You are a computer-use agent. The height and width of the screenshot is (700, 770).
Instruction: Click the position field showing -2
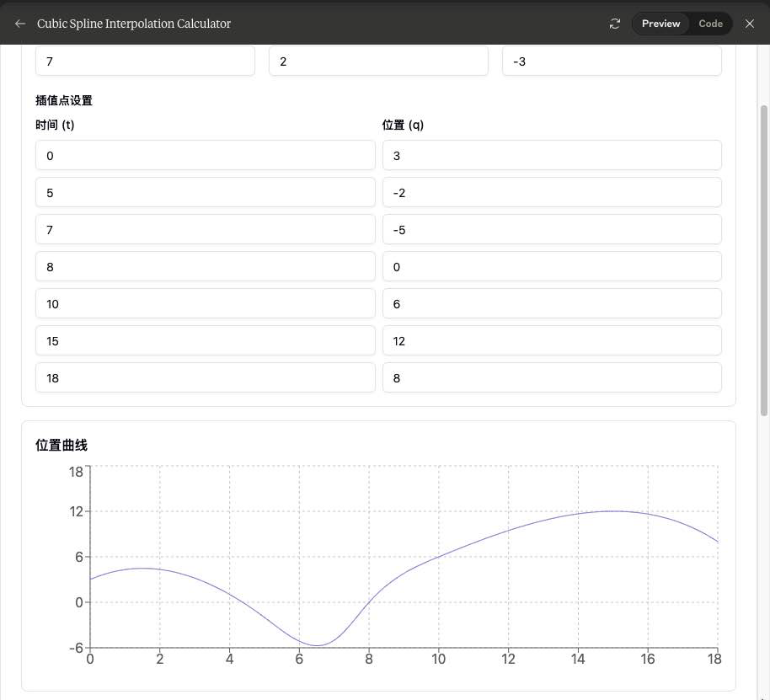click(x=552, y=192)
